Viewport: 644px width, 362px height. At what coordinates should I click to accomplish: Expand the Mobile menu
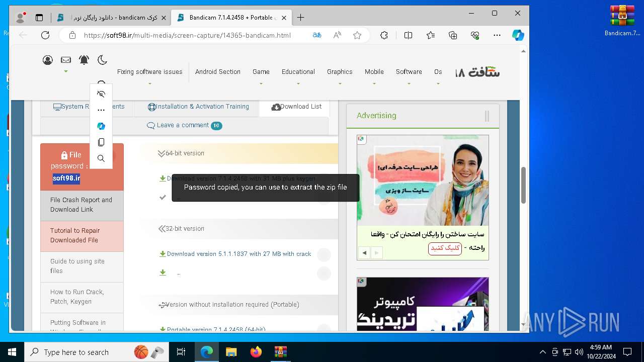(374, 72)
